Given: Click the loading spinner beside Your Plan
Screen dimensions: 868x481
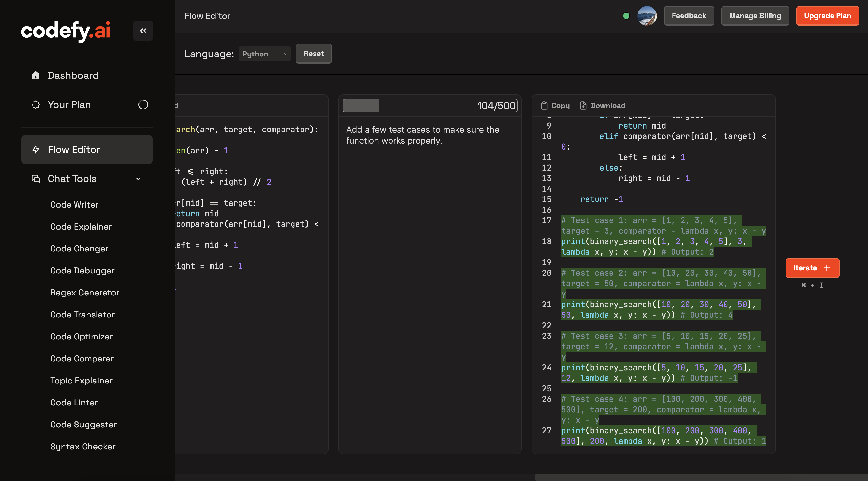Looking at the screenshot, I should tap(143, 105).
